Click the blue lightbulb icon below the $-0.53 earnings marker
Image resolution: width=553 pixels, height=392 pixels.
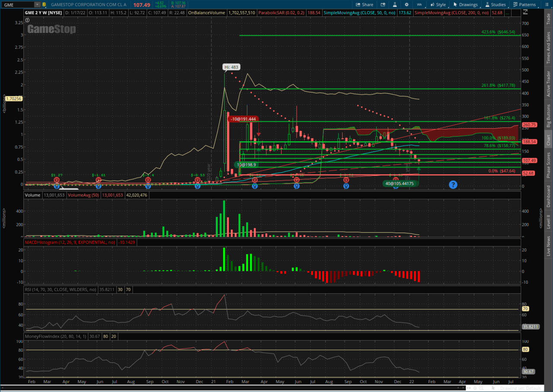198,186
